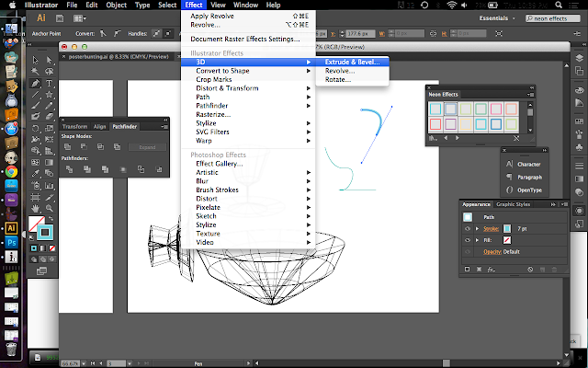Select the Column Graph tool
588x368 pixels.
49,185
